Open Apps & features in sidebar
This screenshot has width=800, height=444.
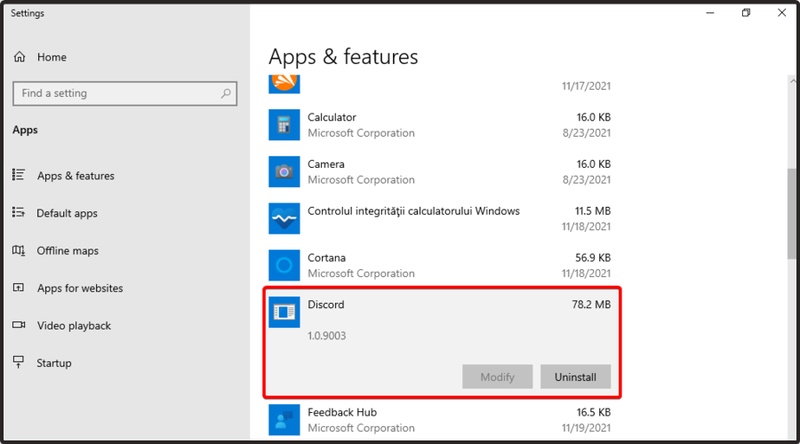click(x=75, y=176)
